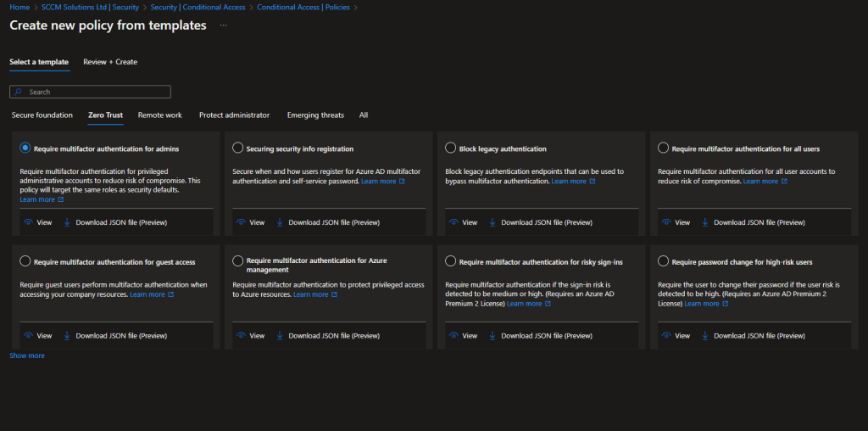Open Conditional Access | Policies breadcrumb
Image resolution: width=868 pixels, height=431 pixels.
304,8
